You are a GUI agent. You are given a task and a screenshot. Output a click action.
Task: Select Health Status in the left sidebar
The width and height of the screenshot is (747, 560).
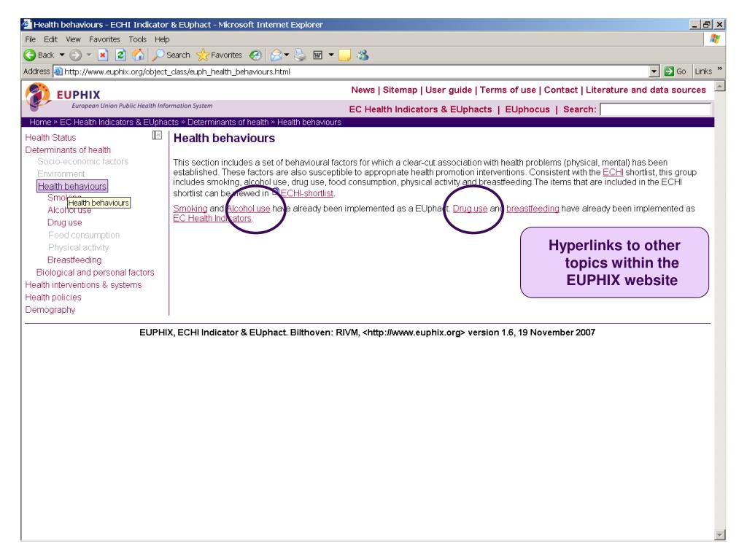(50, 138)
